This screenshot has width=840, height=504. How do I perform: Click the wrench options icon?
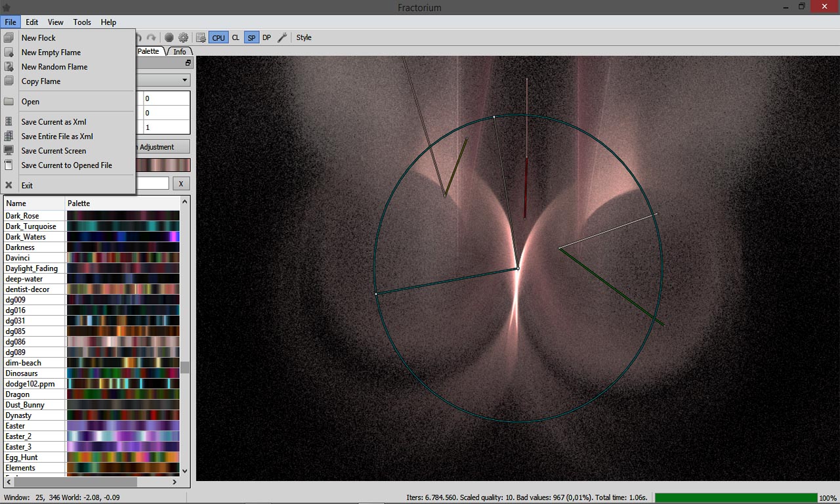[282, 38]
